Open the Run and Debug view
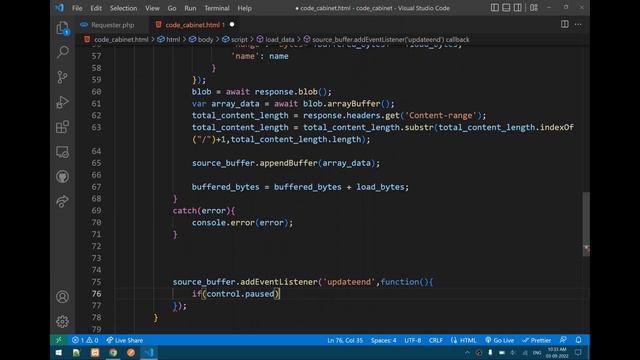Image resolution: width=640 pixels, height=360 pixels. point(62,102)
